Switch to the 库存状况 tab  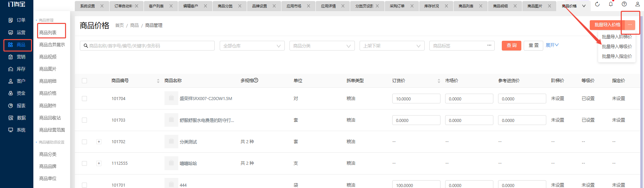point(431,6)
